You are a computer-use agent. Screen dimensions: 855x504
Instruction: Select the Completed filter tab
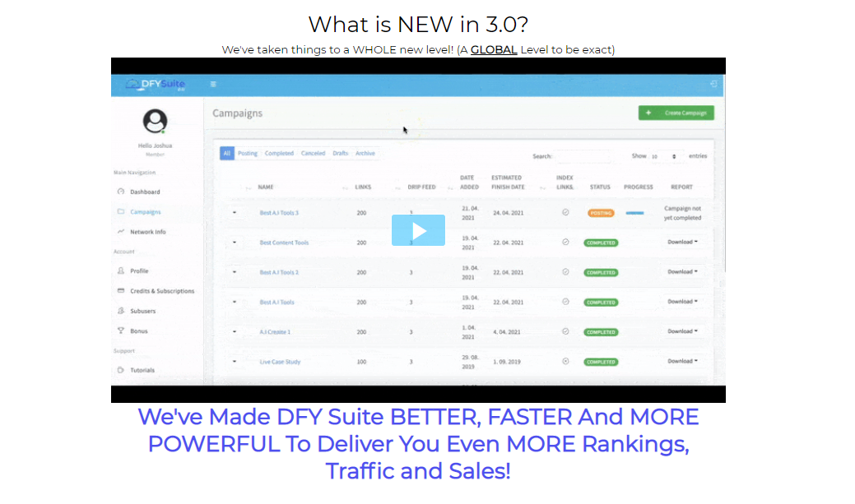click(x=279, y=153)
